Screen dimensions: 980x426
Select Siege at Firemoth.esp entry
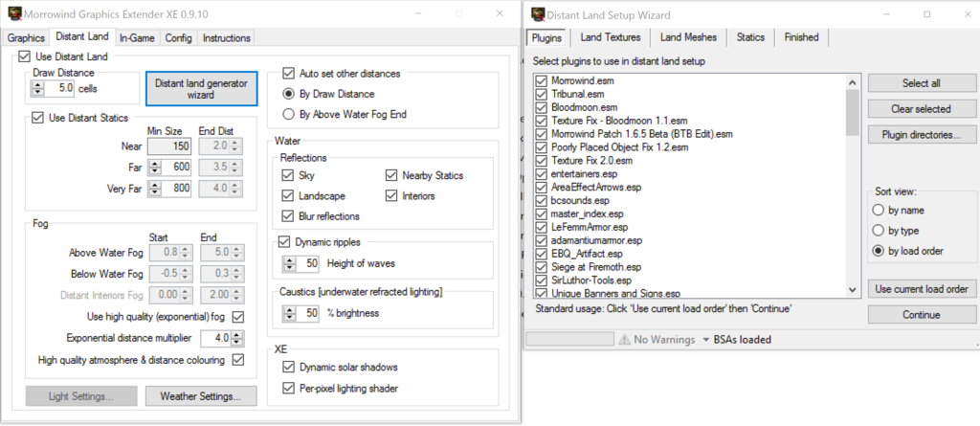coord(596,267)
